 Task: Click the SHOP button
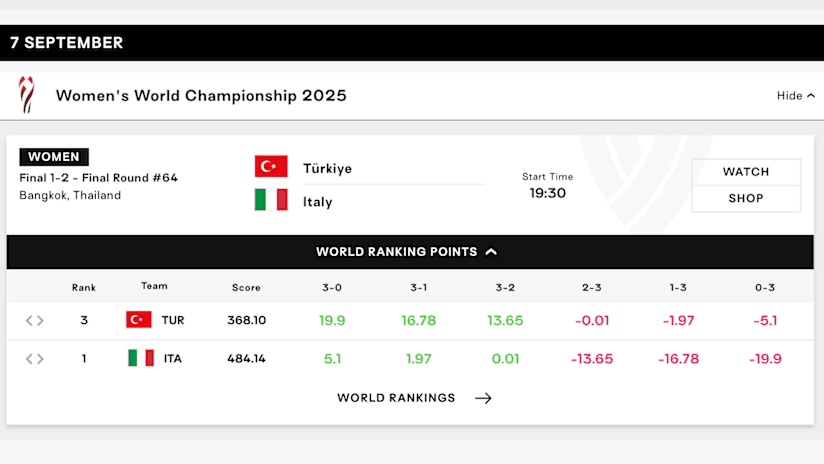coord(746,199)
